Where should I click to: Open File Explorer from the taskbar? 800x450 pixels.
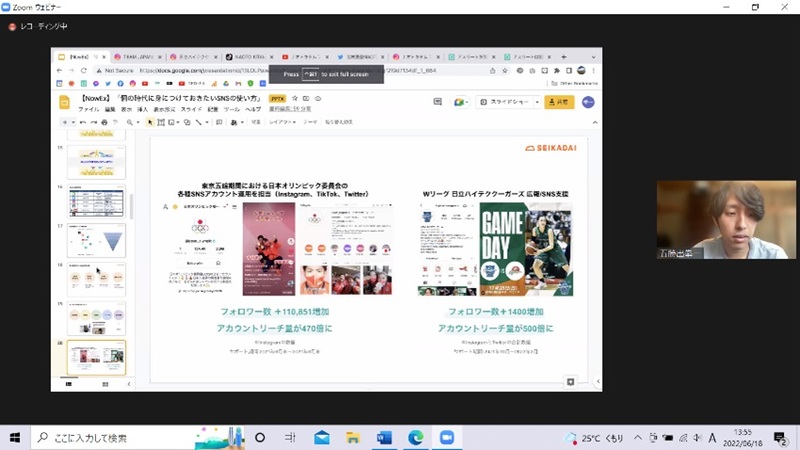point(353,438)
